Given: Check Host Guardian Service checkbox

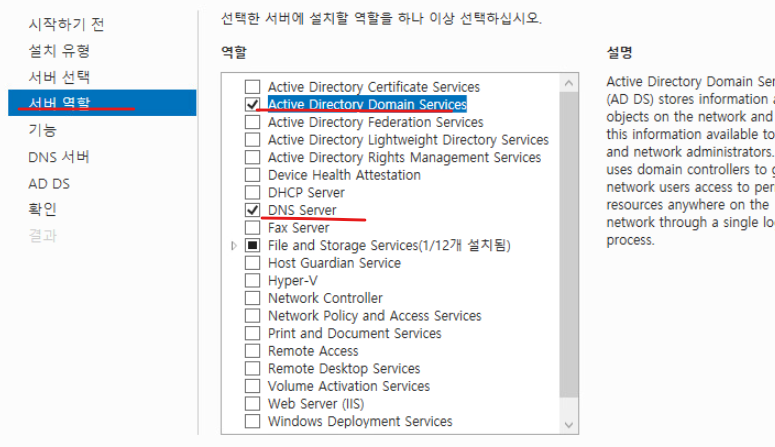Looking at the screenshot, I should 253,263.
